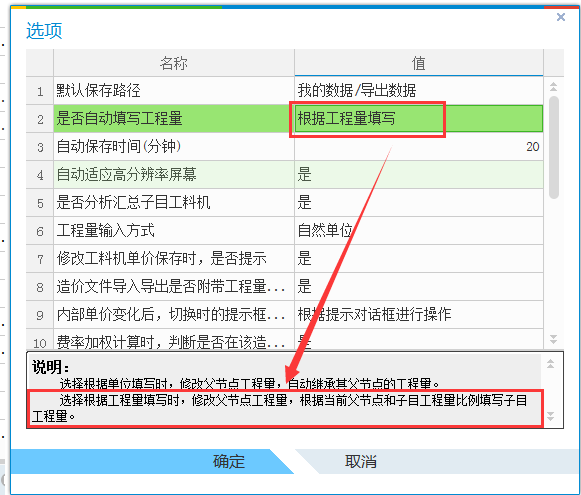The image size is (581, 495).
Task: Toggle the 自动适应高分辨率屏幕 value 是
Action: click(419, 175)
